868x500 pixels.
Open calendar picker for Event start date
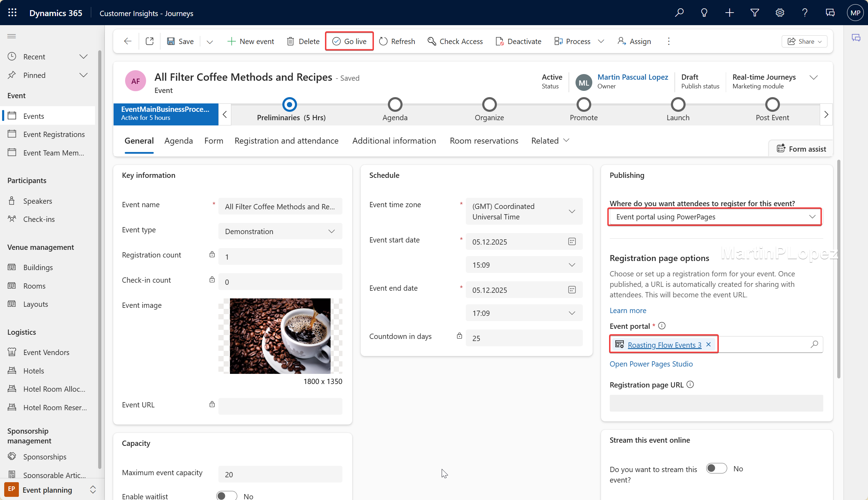click(572, 241)
